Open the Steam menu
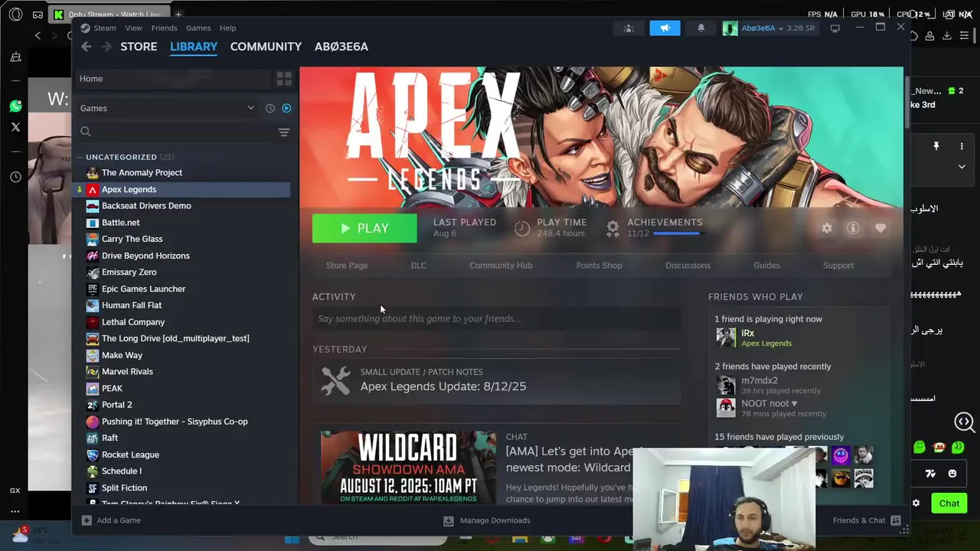 105,28
